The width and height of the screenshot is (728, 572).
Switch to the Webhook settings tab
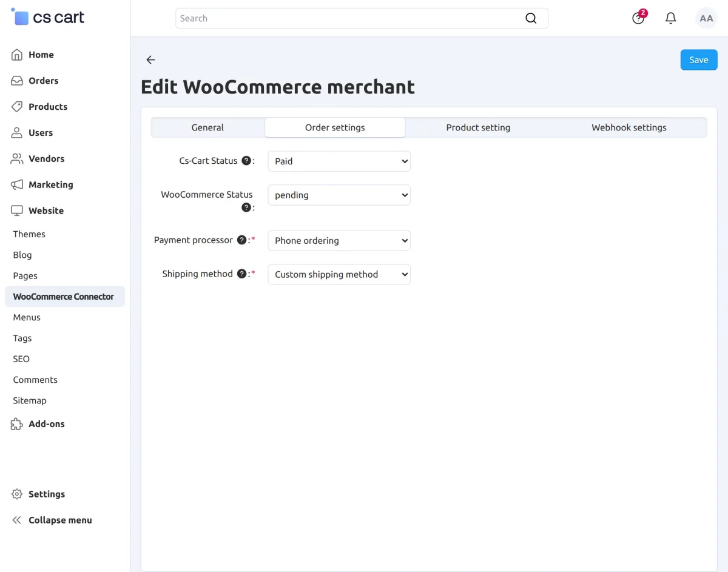click(629, 127)
